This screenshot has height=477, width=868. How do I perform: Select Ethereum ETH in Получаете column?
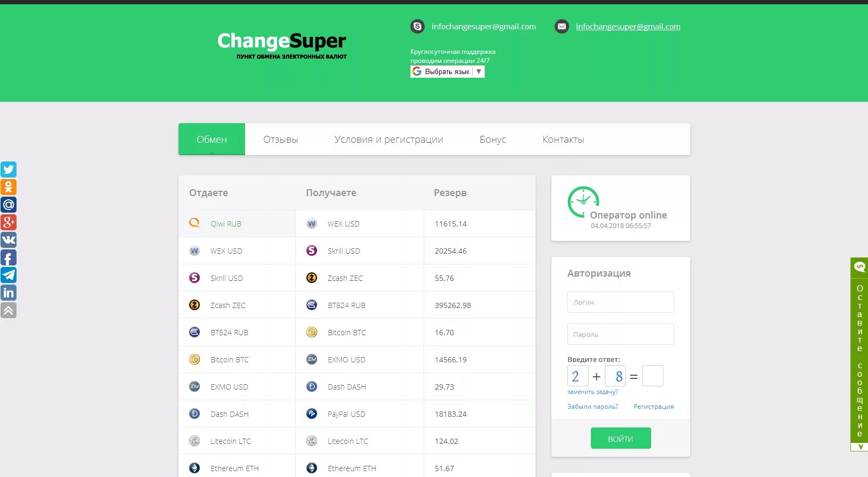pos(360,467)
